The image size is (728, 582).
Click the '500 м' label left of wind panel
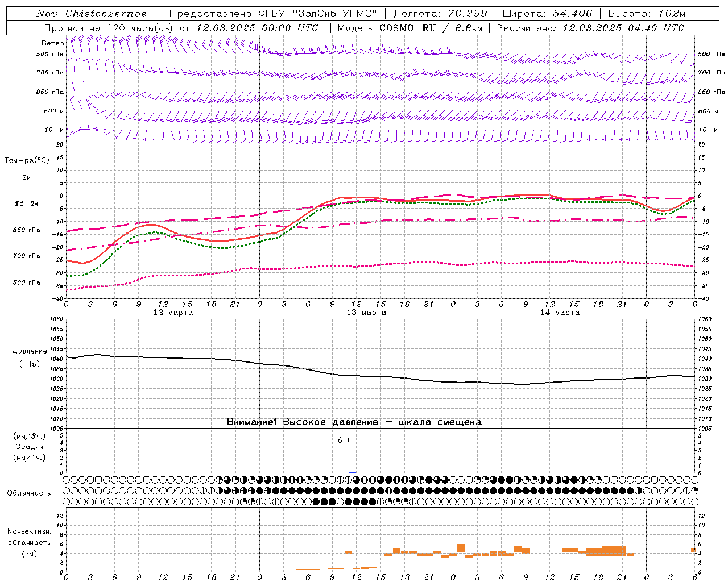pos(54,111)
